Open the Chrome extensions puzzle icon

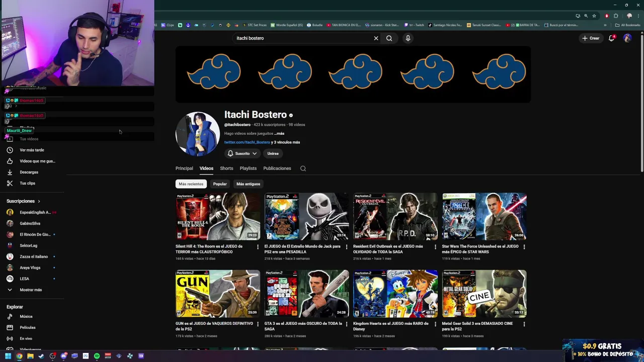(x=616, y=16)
